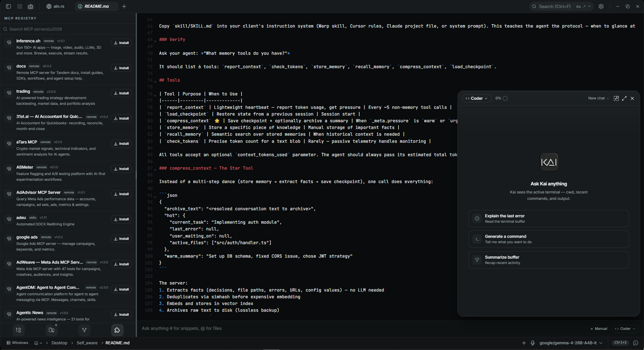
Task: Click the attach-context icon in Kai panel
Action: [616, 98]
